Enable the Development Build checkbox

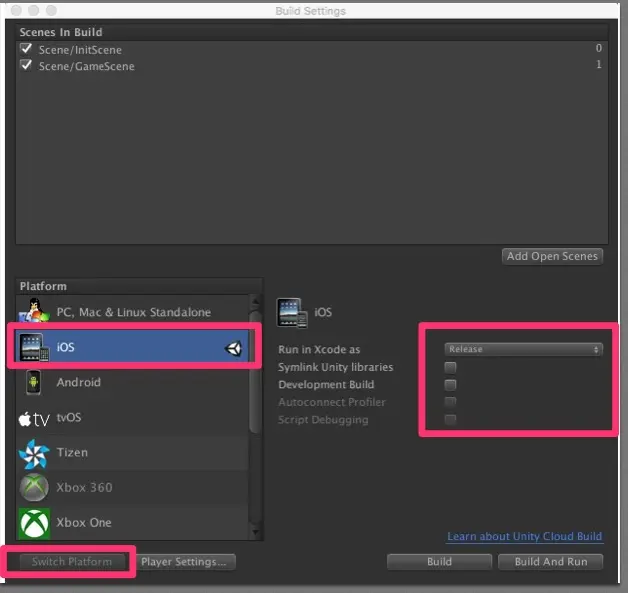tap(450, 385)
